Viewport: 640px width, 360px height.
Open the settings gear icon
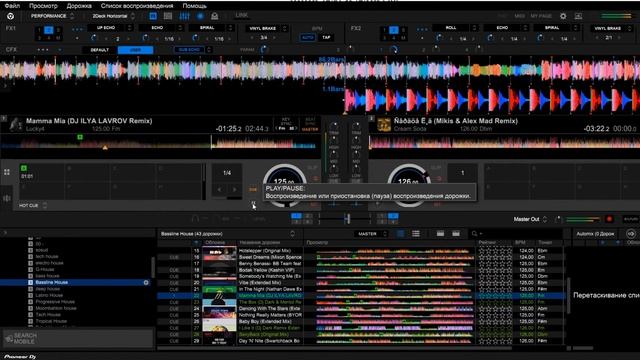(x=563, y=16)
